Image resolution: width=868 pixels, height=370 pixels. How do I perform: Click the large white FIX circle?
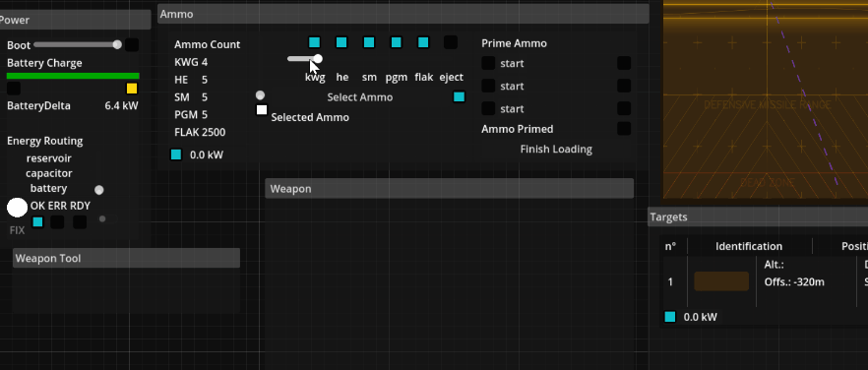click(x=17, y=208)
